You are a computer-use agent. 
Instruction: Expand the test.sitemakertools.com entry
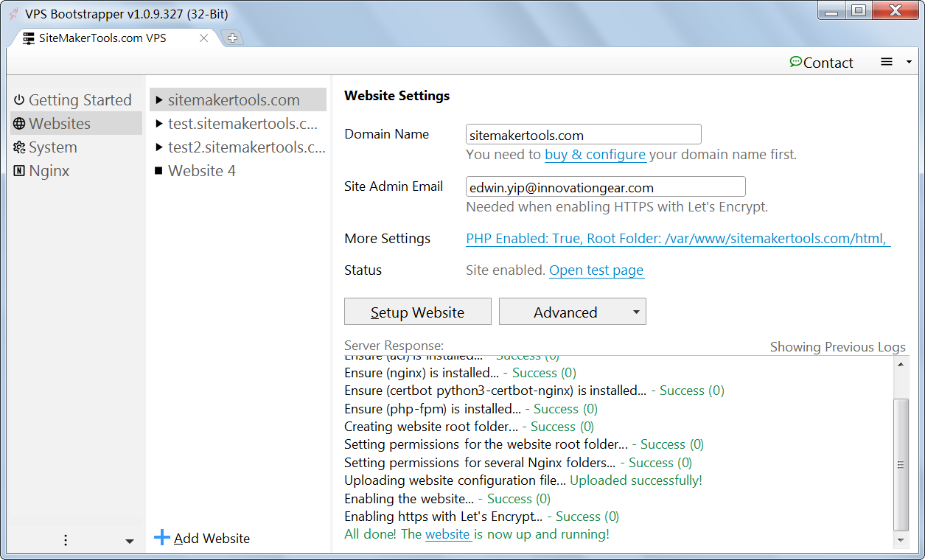tap(159, 124)
